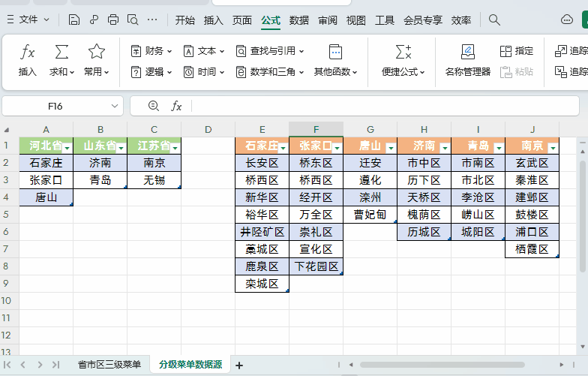Viewport: 588px width, 376px height.
Task: Switch to the 效率 ribbon tab
Action: pyautogui.click(x=460, y=20)
